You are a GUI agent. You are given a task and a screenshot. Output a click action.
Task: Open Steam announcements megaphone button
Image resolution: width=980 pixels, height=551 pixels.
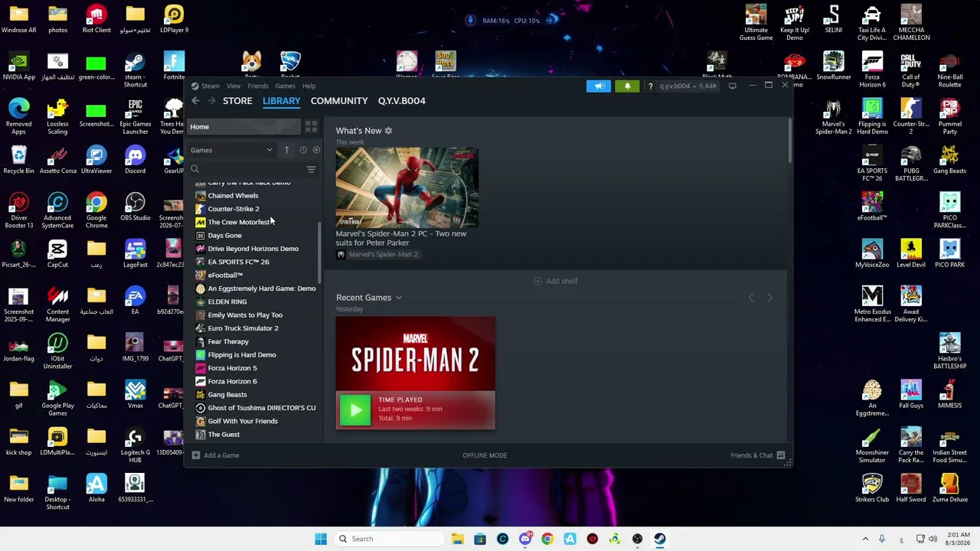coord(599,86)
